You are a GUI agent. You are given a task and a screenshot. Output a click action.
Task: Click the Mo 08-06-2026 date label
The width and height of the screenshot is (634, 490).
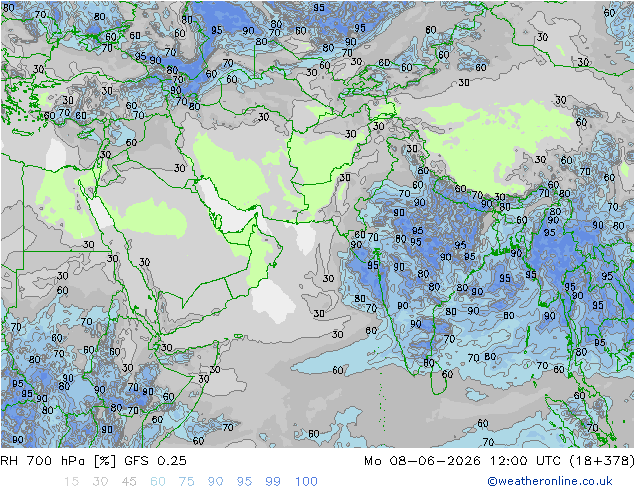pos(423,461)
